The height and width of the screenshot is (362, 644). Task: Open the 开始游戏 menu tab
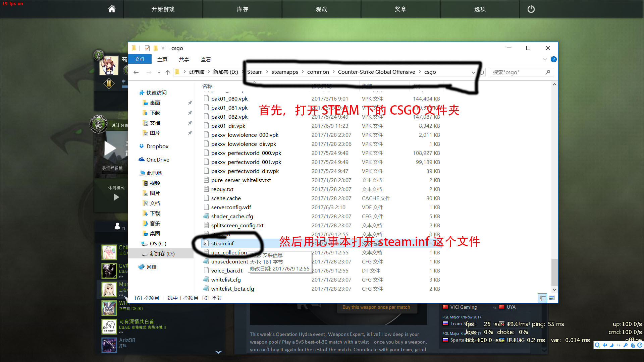(x=163, y=9)
